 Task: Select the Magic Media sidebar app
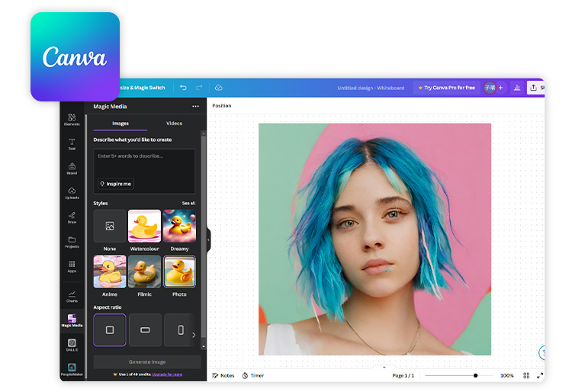point(72,320)
